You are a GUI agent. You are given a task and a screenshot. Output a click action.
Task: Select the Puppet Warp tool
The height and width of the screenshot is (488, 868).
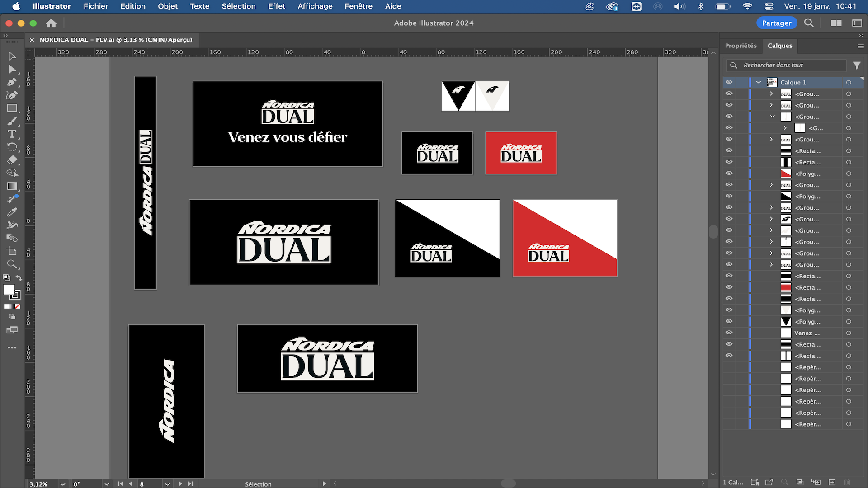coord(12,225)
